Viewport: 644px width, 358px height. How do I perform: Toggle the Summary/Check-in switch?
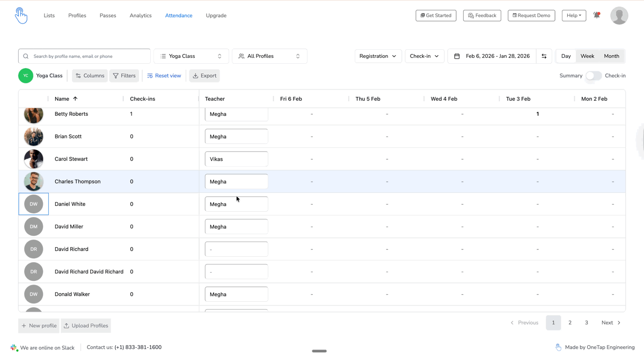pyautogui.click(x=593, y=76)
